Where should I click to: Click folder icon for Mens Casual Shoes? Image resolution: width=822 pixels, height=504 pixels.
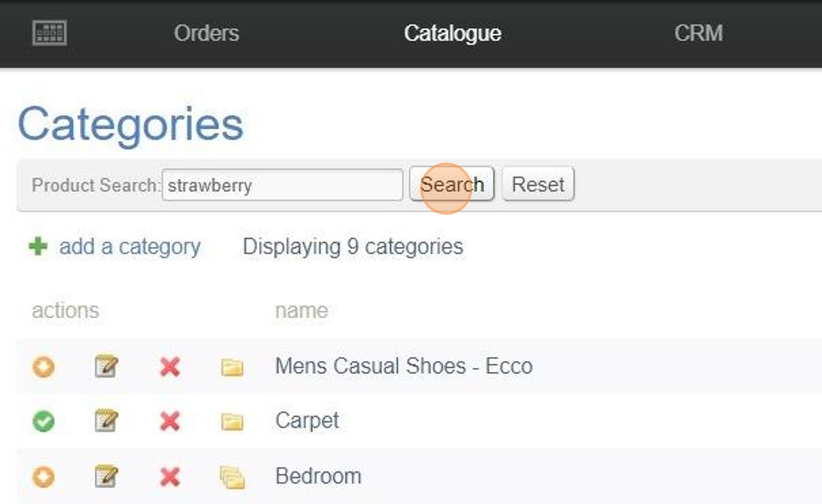(x=232, y=367)
